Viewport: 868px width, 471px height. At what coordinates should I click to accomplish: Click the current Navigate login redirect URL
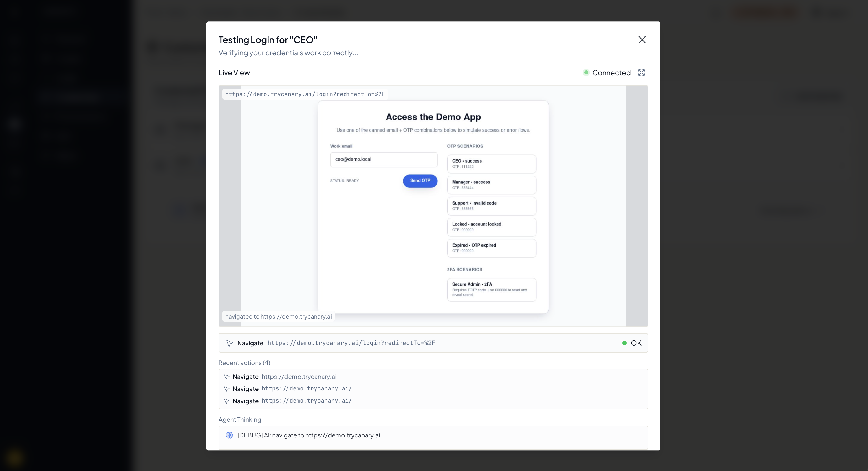351,343
